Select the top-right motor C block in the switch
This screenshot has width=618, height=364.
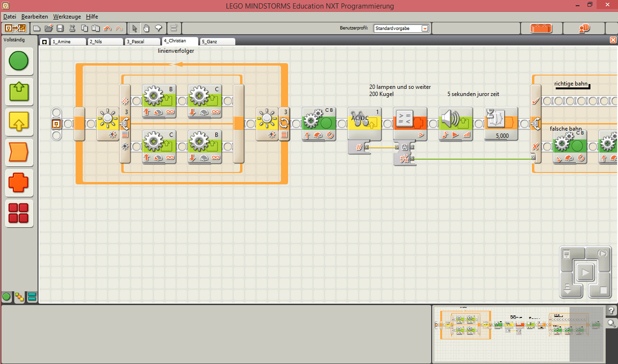point(205,101)
